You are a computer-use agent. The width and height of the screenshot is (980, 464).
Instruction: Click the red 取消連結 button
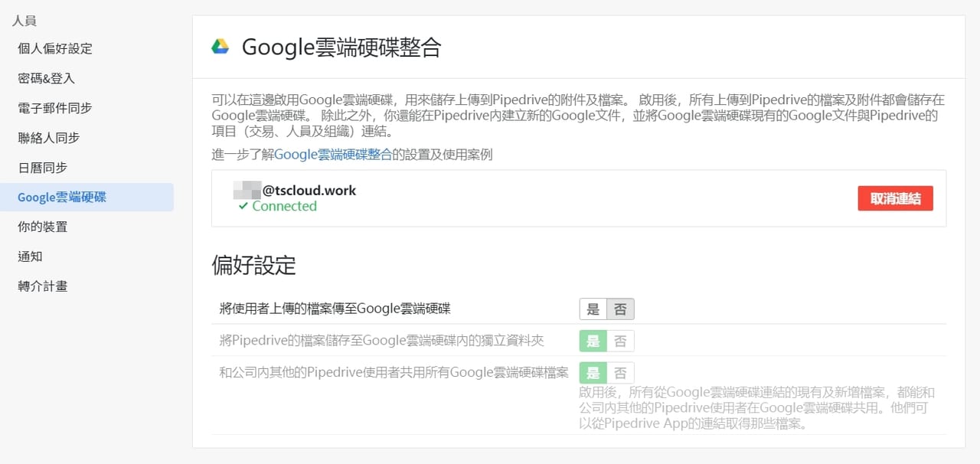pyautogui.click(x=895, y=198)
